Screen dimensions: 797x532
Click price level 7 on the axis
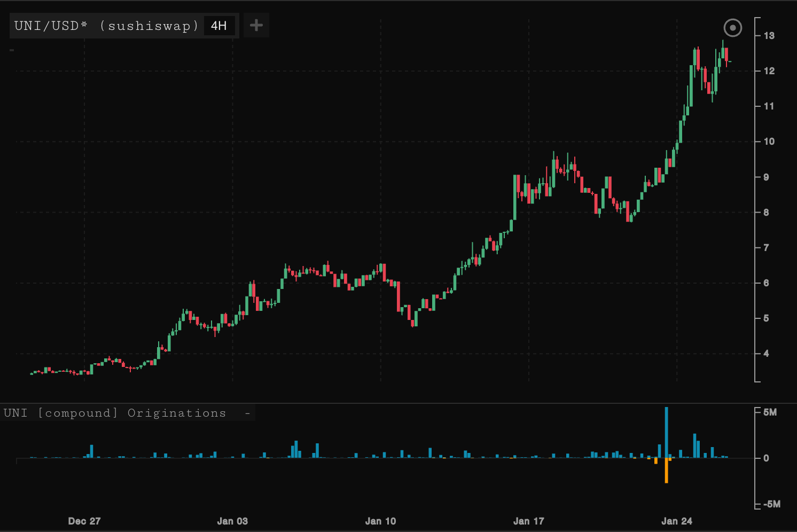click(766, 248)
